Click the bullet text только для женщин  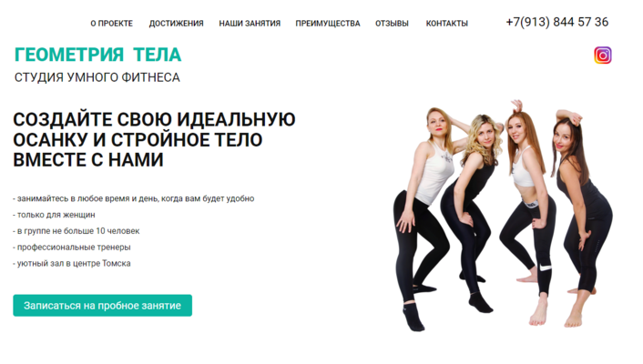point(54,215)
